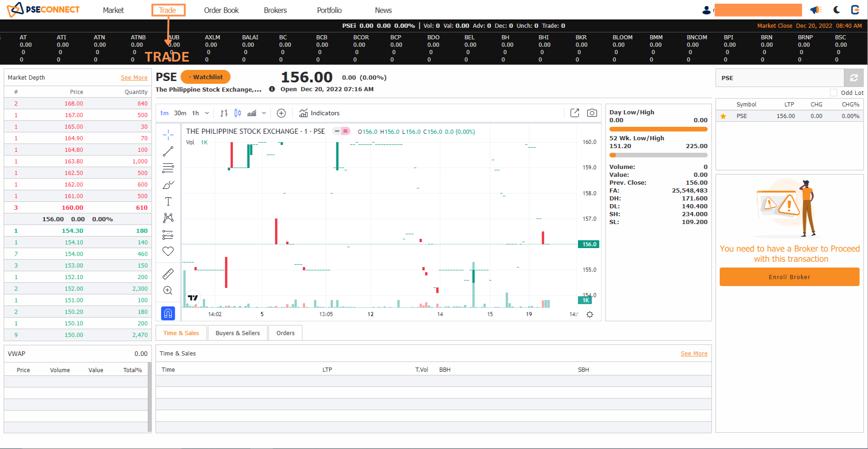Select the trend line drawing tool

pyautogui.click(x=168, y=151)
